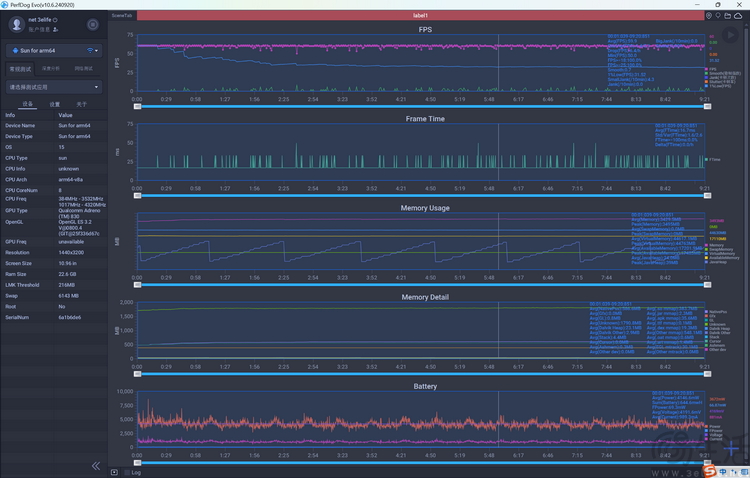The width and height of the screenshot is (750, 478).
Task: Toggle SwapMemory series in Memory Usage legend
Action: click(x=719, y=249)
